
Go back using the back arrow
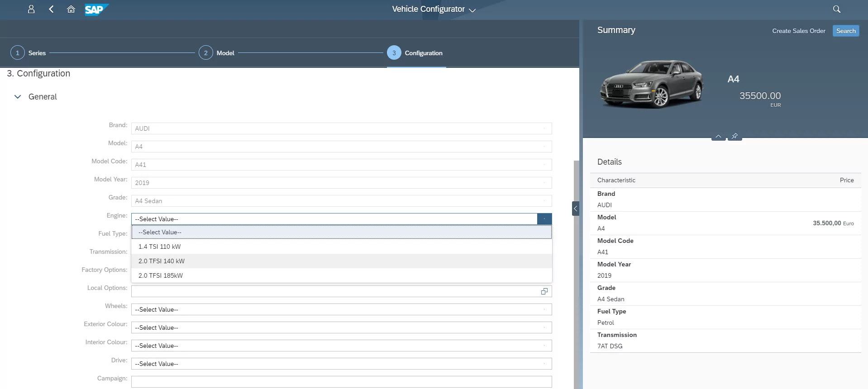pyautogui.click(x=51, y=9)
